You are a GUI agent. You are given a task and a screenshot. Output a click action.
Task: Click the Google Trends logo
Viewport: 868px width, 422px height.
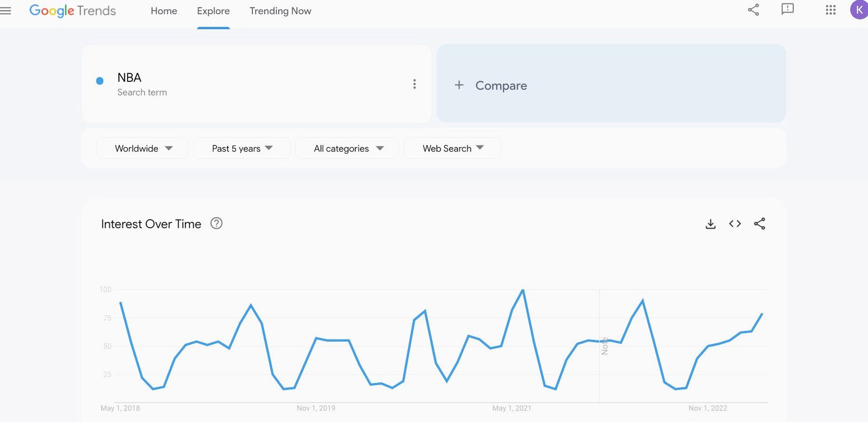click(73, 11)
